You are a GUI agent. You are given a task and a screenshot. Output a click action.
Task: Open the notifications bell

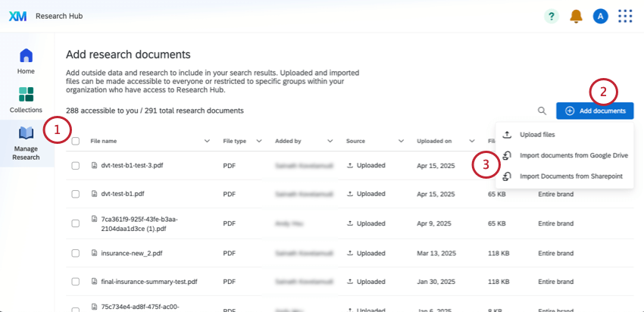(x=576, y=16)
